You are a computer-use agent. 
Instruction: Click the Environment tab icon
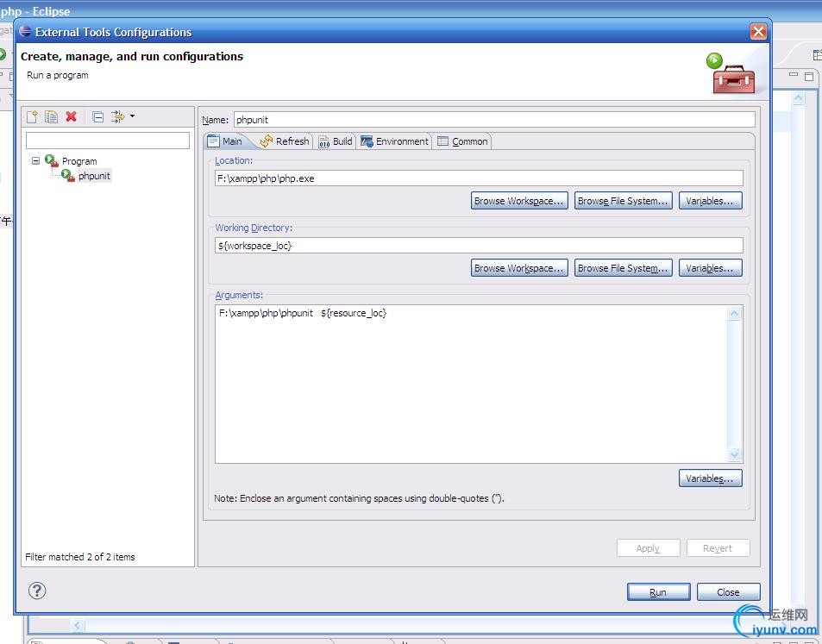(367, 141)
